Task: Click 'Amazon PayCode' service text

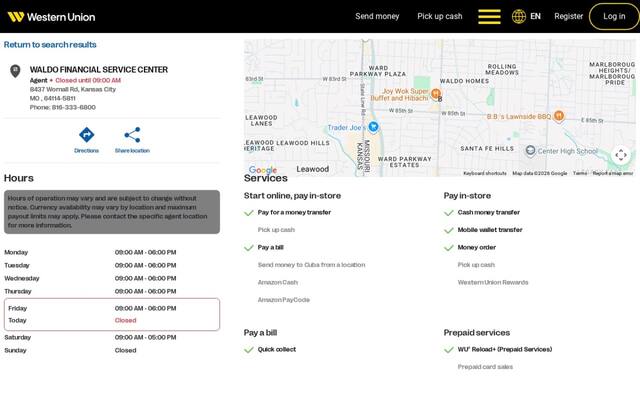Action: tap(284, 300)
